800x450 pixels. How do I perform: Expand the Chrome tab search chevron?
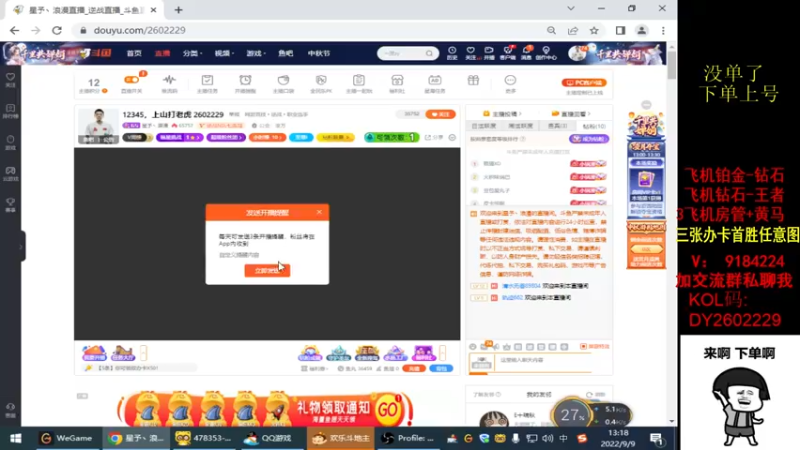[x=571, y=9]
